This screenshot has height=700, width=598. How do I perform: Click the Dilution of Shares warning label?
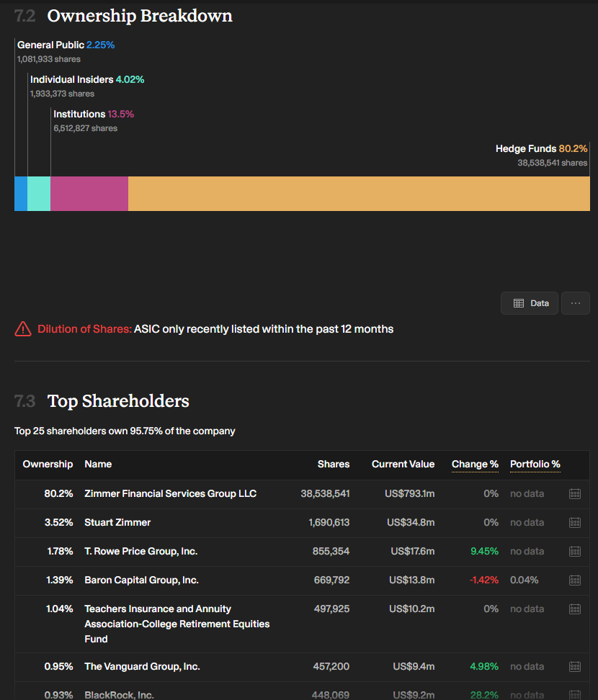point(84,329)
